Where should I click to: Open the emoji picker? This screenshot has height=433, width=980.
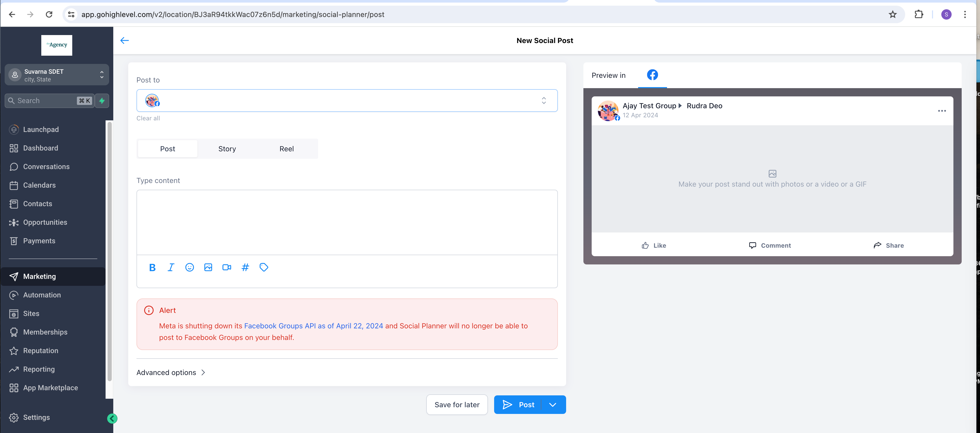point(189,268)
